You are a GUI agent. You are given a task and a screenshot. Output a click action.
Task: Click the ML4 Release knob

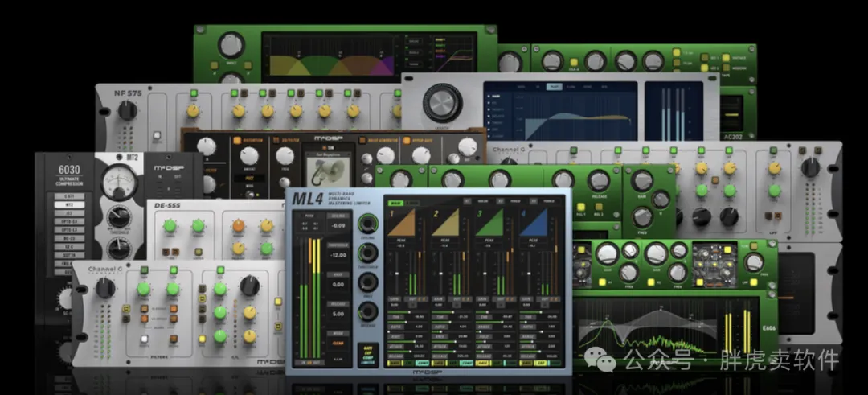click(x=367, y=311)
